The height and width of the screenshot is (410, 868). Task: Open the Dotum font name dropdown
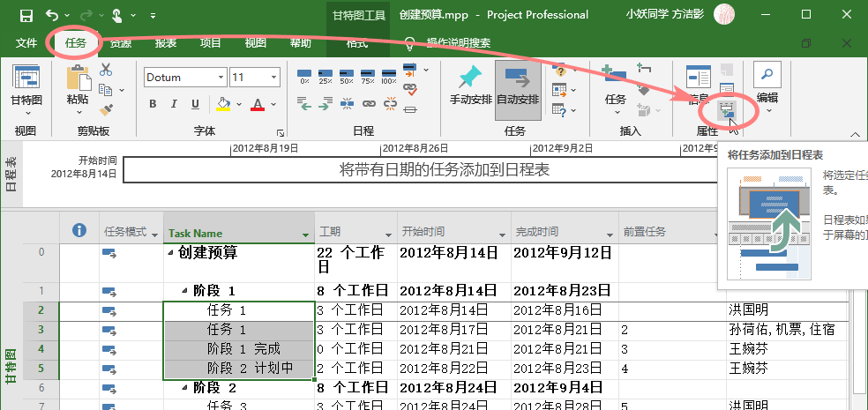point(221,78)
